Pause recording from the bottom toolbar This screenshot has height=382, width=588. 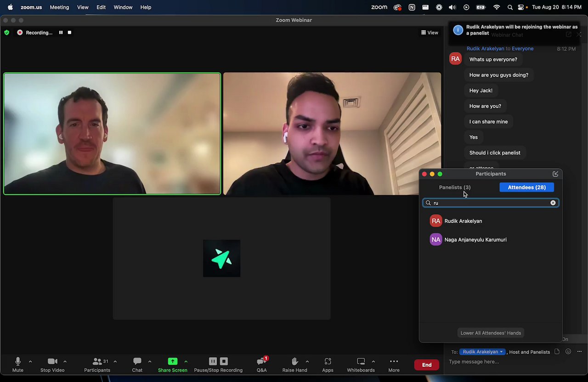pos(213,361)
